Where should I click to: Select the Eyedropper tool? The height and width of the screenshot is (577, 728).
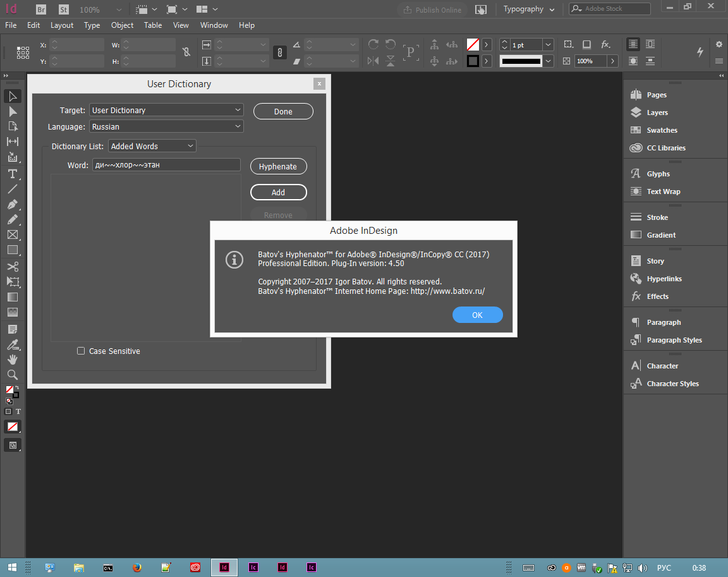13,344
